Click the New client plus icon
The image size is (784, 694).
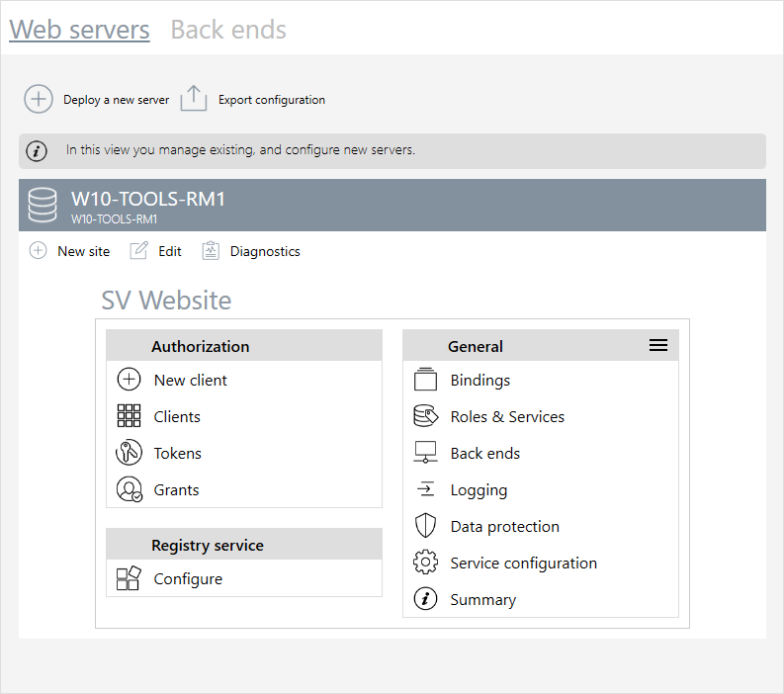click(x=129, y=380)
